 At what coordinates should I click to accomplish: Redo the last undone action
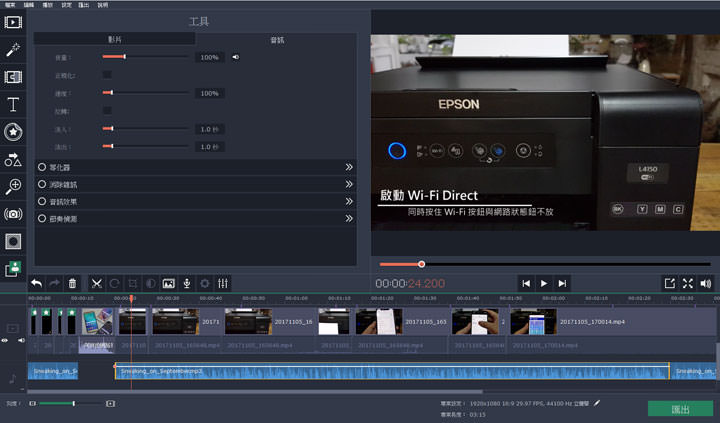point(54,283)
